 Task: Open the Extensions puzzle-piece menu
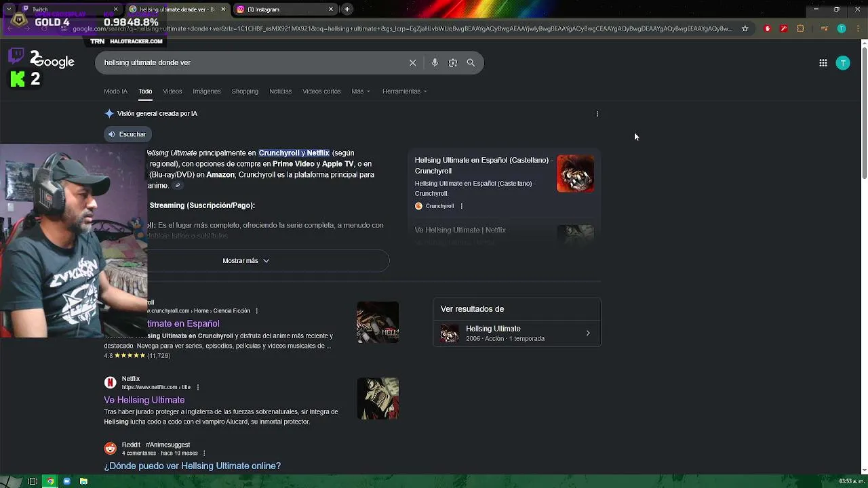click(800, 28)
